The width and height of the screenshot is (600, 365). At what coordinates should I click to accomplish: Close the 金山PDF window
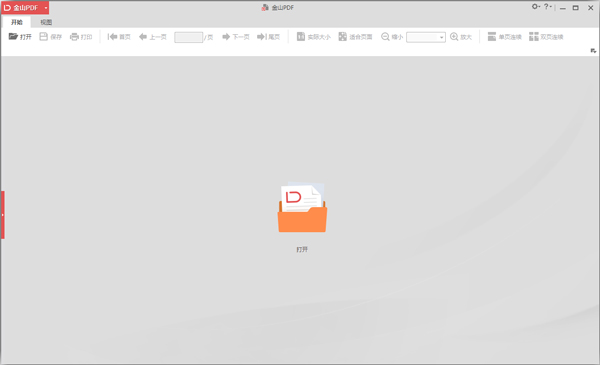590,8
